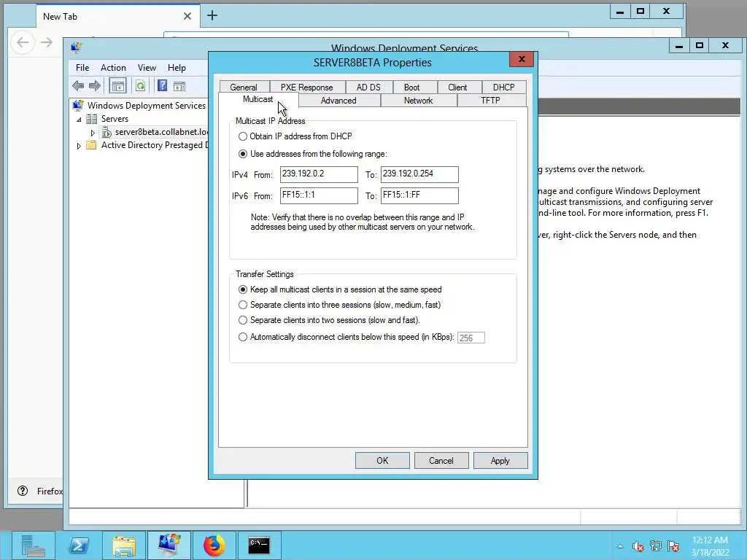This screenshot has height=560, width=747.
Task: Edit the IPv6 To address field
Action: [x=419, y=195]
